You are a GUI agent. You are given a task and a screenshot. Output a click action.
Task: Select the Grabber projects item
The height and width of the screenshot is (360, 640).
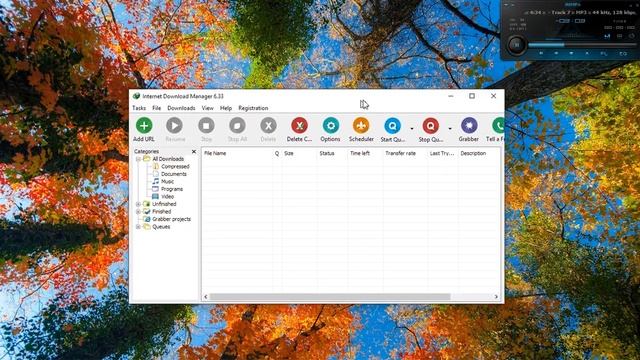coord(171,219)
